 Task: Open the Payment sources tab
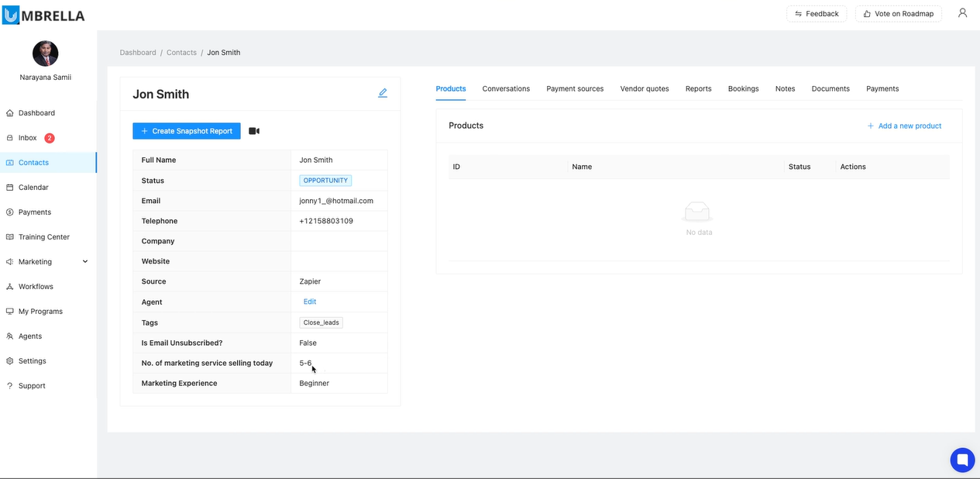pyautogui.click(x=575, y=88)
